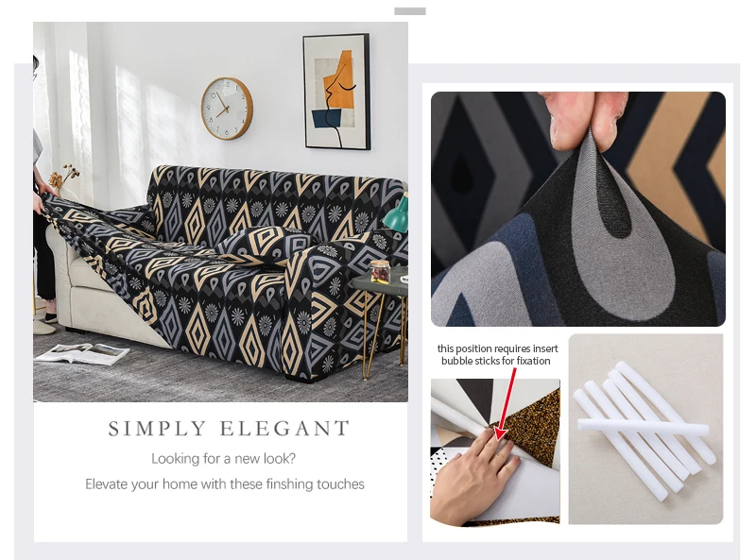Click the framed abstract art on wall
756x560 pixels.
pos(336,92)
